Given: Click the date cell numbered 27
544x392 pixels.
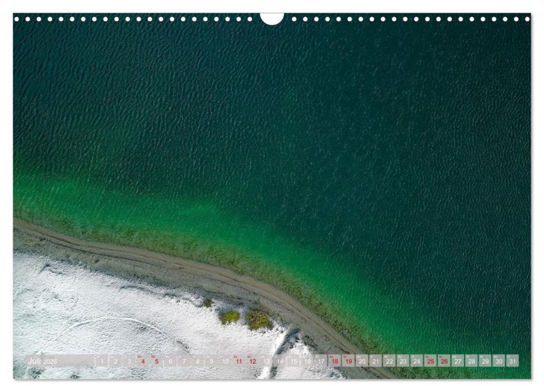Looking at the screenshot, I should point(458,361).
